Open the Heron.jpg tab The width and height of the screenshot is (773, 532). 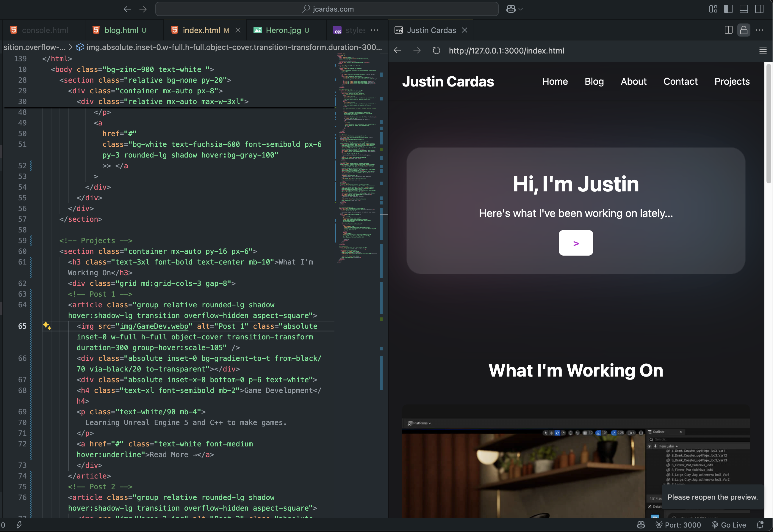click(283, 30)
